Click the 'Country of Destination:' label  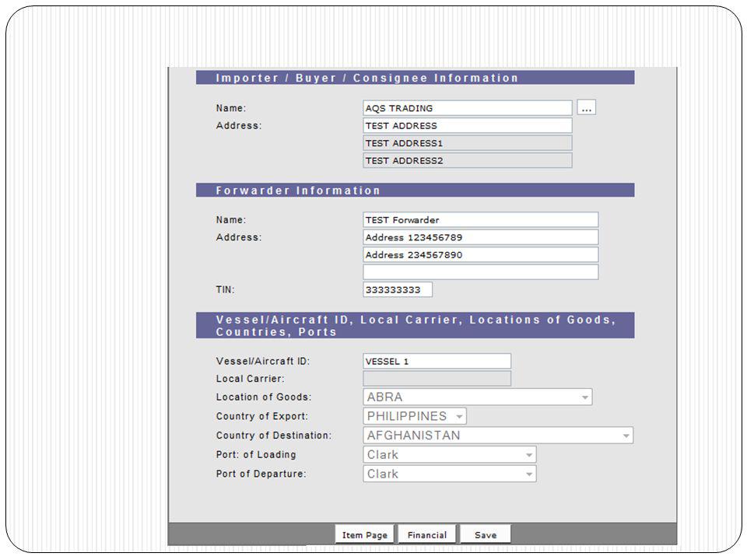point(273,436)
